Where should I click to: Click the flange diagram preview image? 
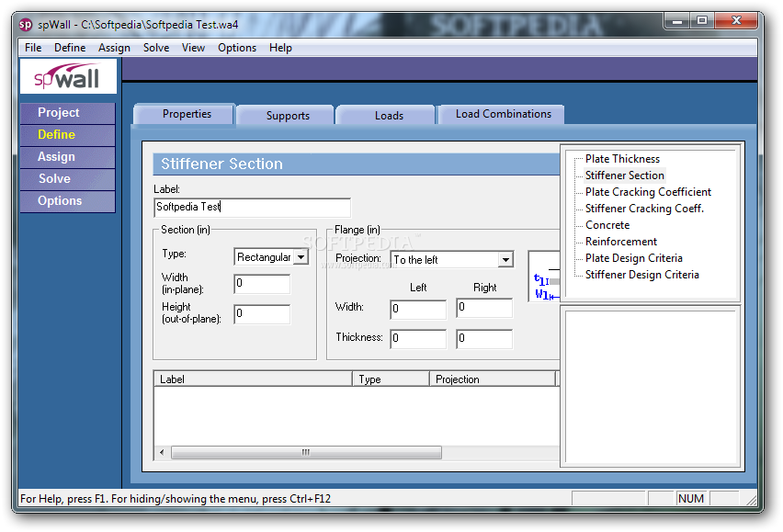click(544, 277)
